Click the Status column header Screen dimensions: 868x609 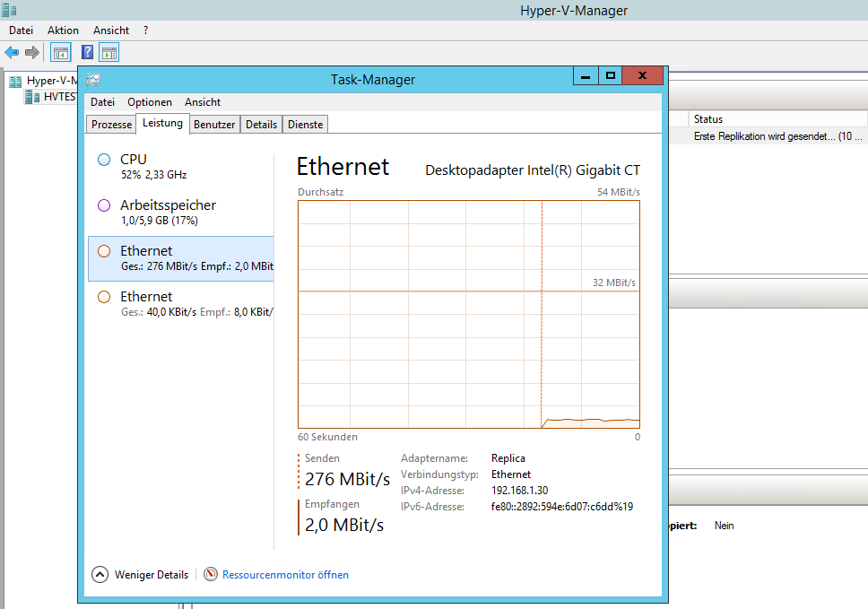click(x=708, y=119)
